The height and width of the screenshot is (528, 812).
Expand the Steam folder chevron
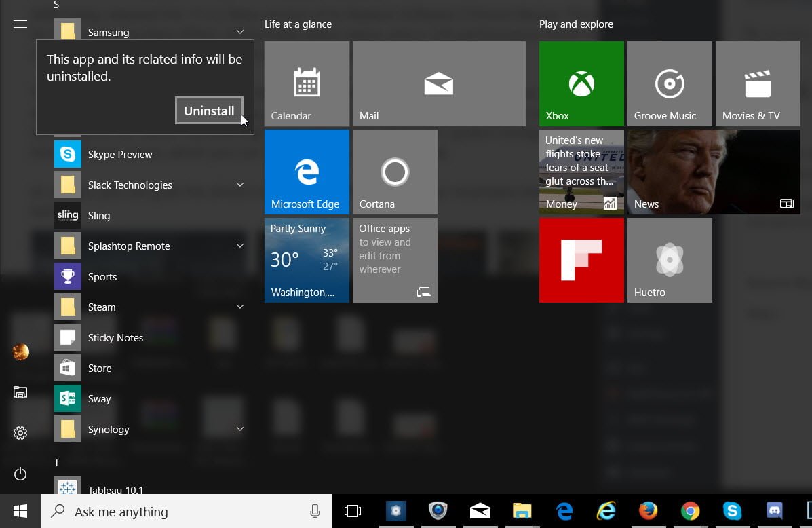coord(239,307)
